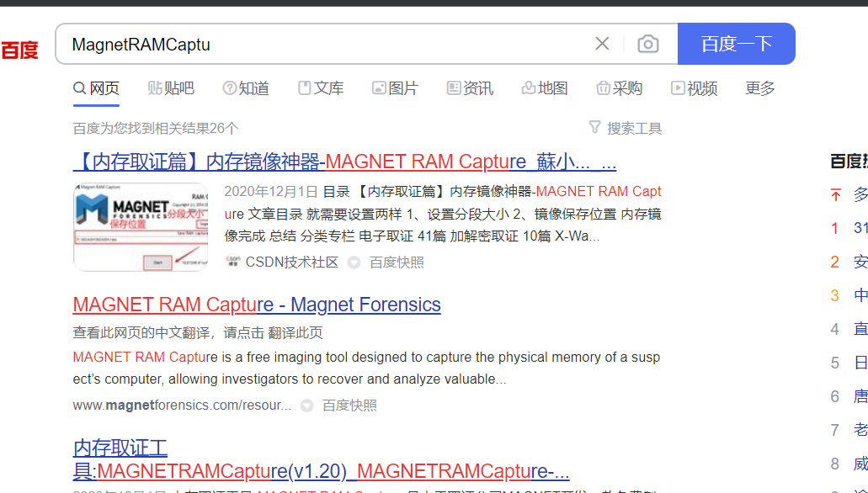Open the 图片 tab
Image resolution: width=868 pixels, height=493 pixels.
point(395,88)
